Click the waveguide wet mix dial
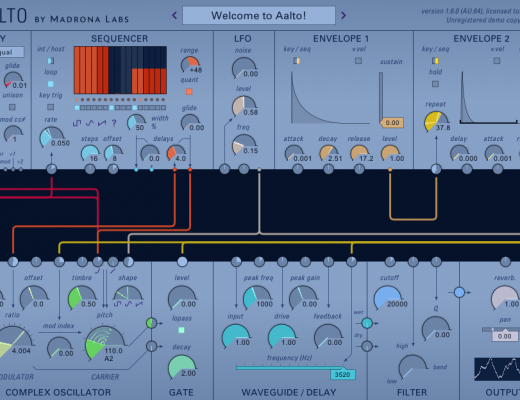The width and height of the screenshot is (520, 400). click(x=367, y=323)
